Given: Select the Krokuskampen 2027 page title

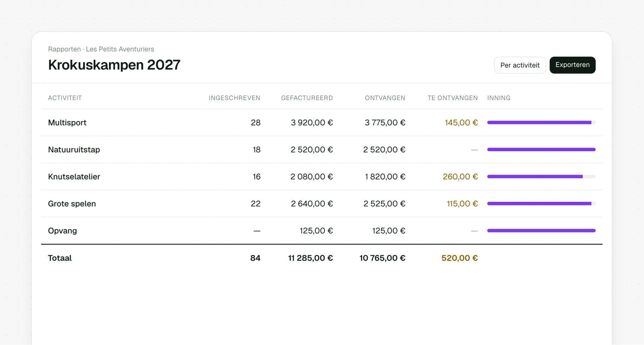Looking at the screenshot, I should [x=114, y=65].
